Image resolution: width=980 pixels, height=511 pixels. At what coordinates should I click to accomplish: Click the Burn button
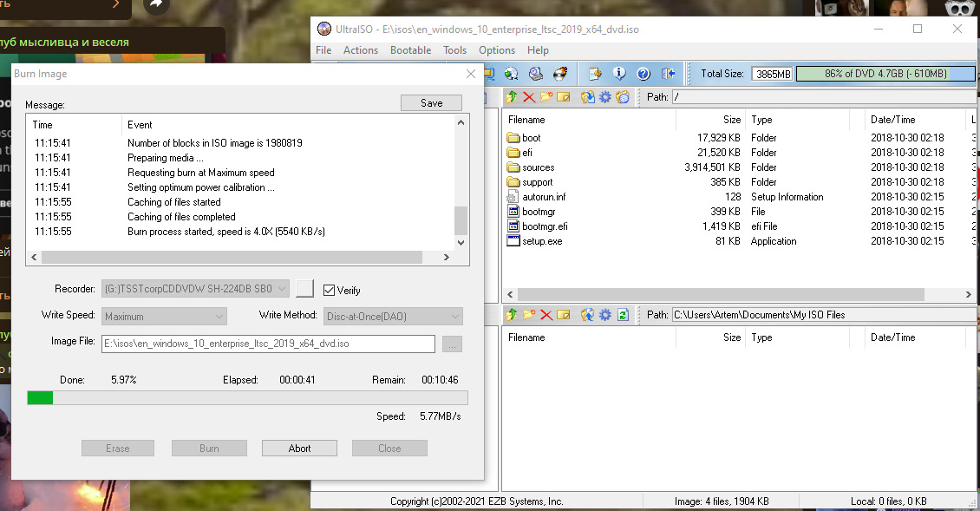209,449
